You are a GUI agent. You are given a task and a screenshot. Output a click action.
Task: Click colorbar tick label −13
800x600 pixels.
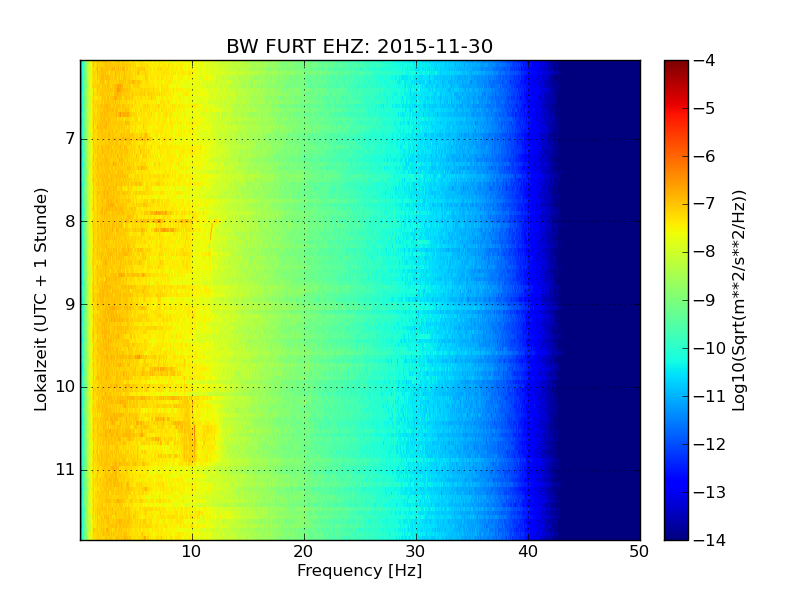point(709,492)
